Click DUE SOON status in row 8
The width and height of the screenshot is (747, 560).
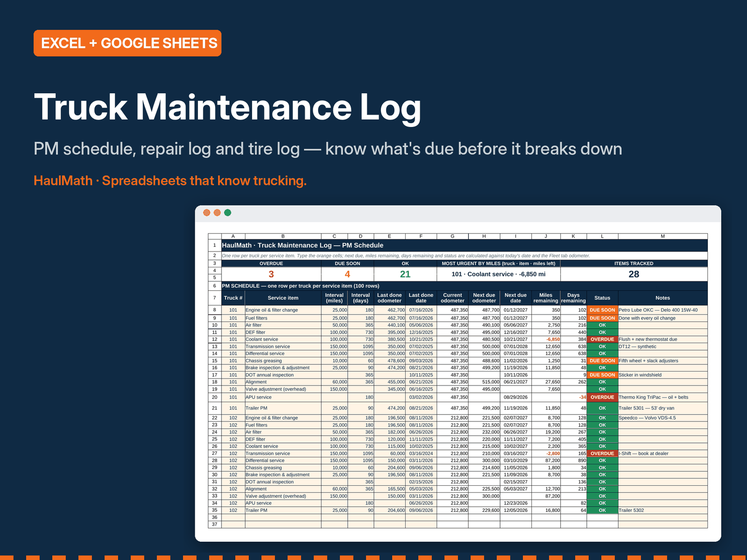tap(602, 310)
